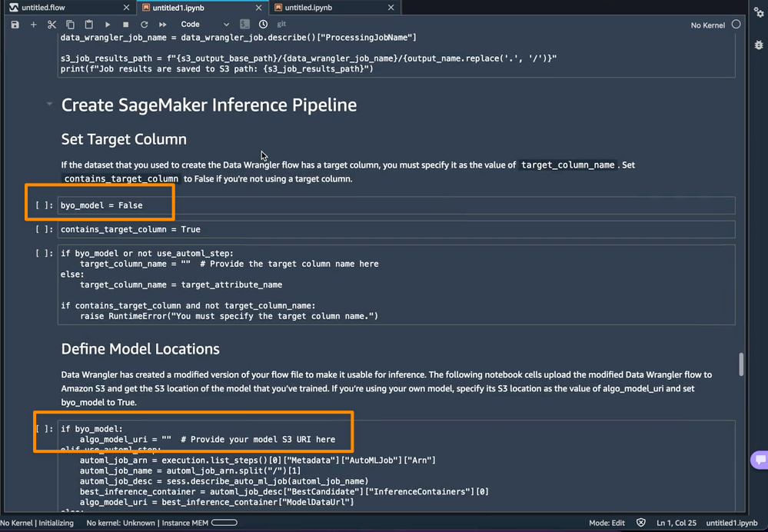Click the execution prompt beside contains_target_column cell

[x=45, y=229]
